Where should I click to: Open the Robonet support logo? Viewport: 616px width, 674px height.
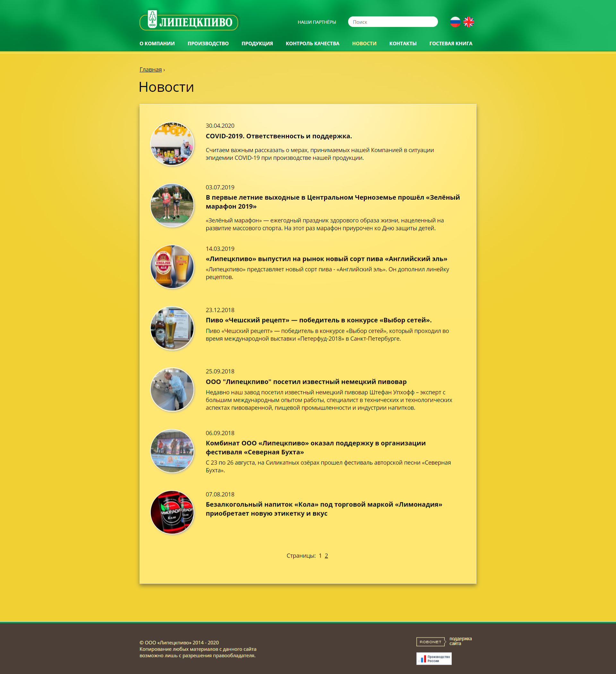tap(431, 642)
